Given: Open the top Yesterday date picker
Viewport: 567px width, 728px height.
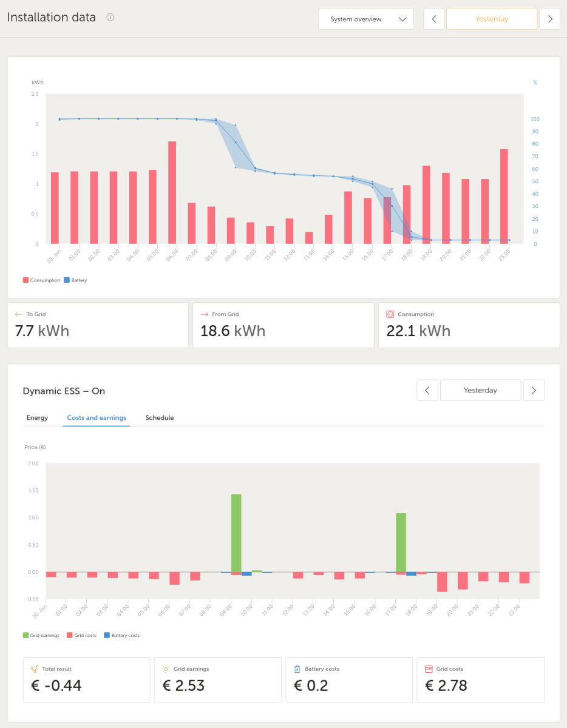Looking at the screenshot, I should click(492, 19).
